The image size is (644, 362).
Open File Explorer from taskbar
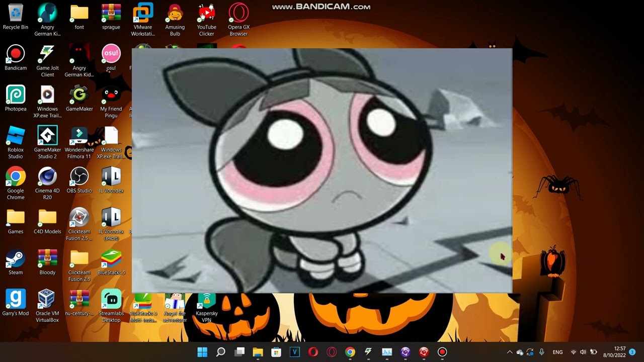coord(258,352)
